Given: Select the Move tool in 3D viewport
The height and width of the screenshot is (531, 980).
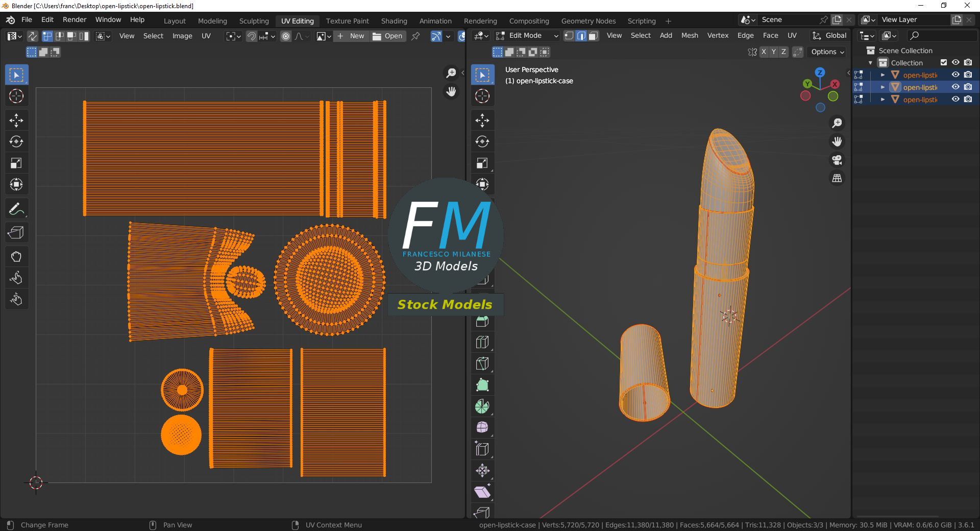Looking at the screenshot, I should click(x=482, y=120).
